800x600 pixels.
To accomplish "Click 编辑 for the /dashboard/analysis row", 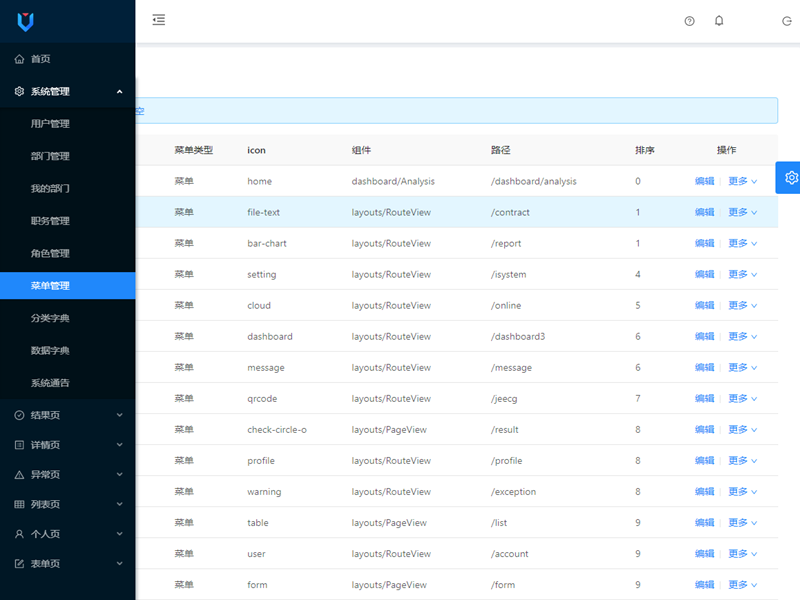I will tap(705, 181).
